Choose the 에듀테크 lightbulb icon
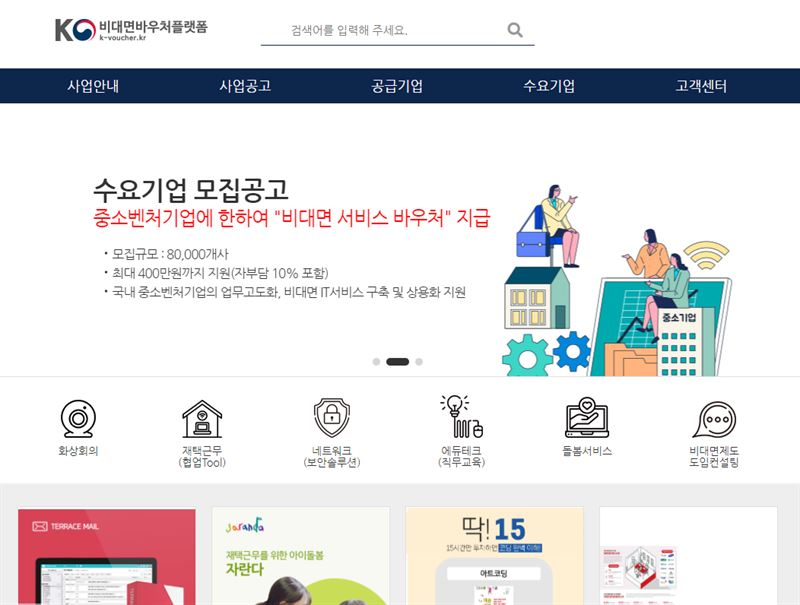 click(x=462, y=416)
